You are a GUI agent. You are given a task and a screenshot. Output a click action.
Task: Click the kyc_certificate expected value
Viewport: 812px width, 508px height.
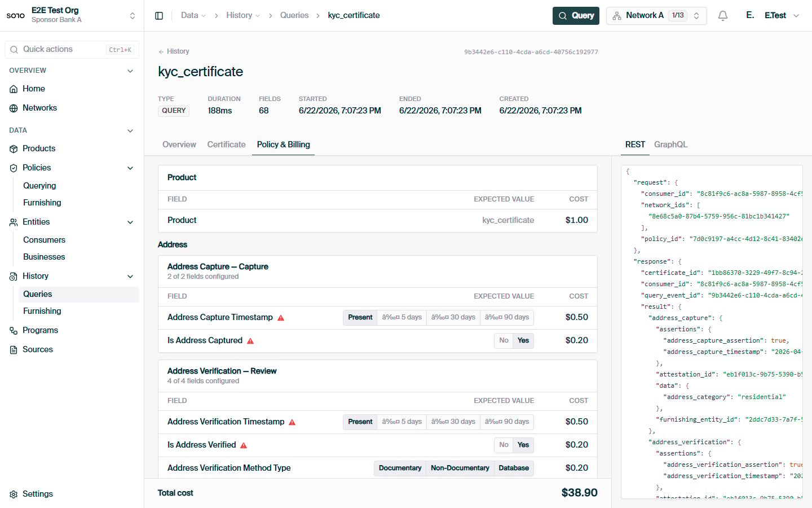[508, 220]
